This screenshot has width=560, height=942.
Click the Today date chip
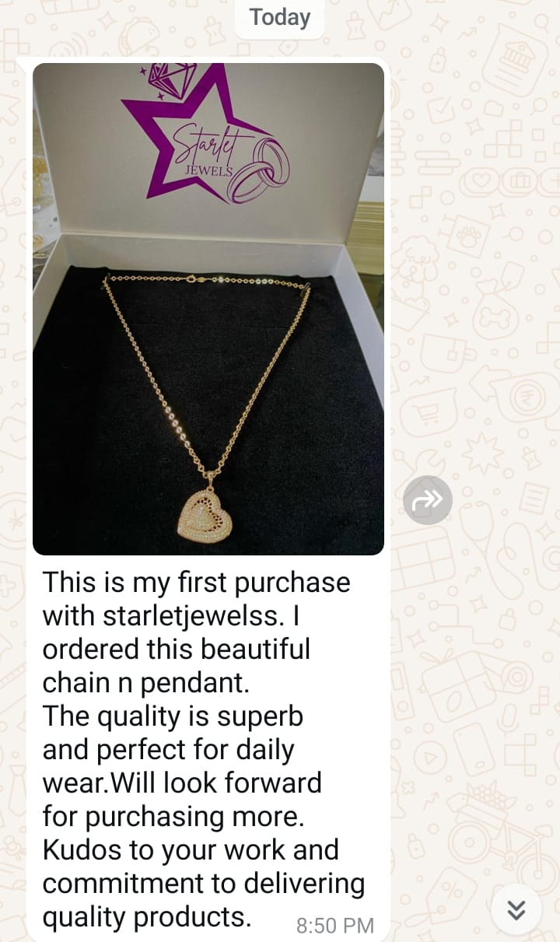pyautogui.click(x=280, y=17)
